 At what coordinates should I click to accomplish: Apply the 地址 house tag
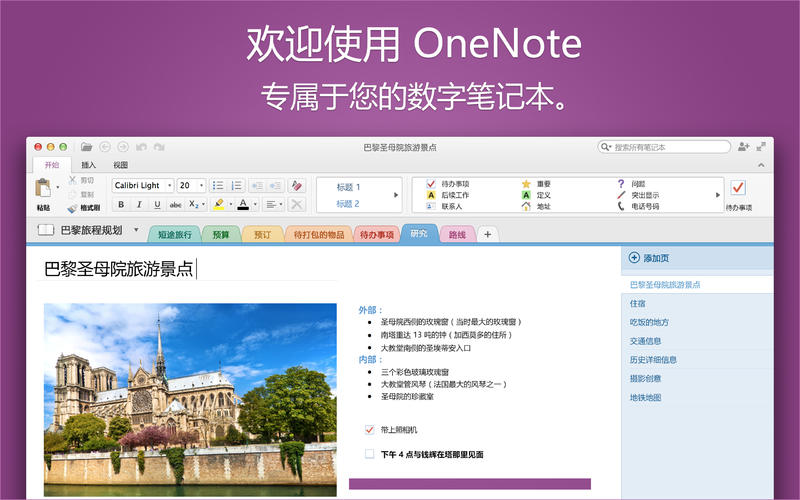click(x=536, y=206)
